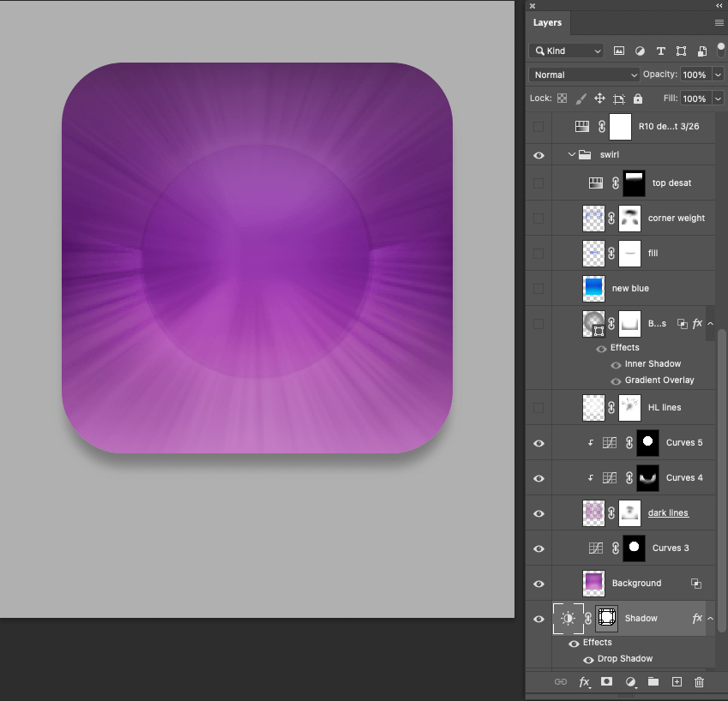Toggle the layer filtering switch
This screenshot has height=701, width=728.
[721, 50]
